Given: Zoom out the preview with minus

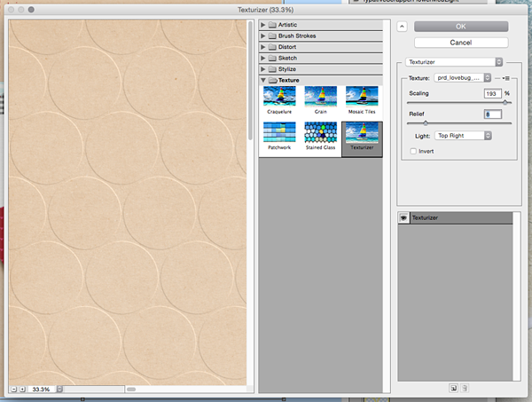Looking at the screenshot, I should [14, 389].
